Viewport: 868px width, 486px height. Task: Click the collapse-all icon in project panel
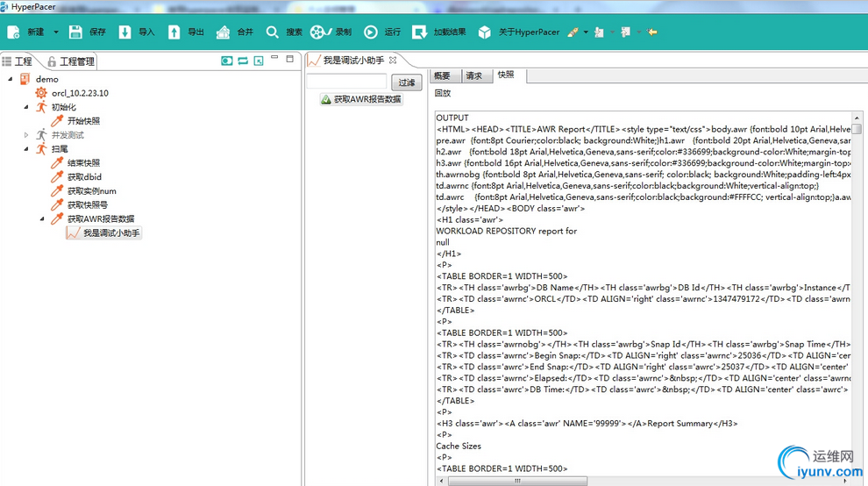[x=259, y=61]
